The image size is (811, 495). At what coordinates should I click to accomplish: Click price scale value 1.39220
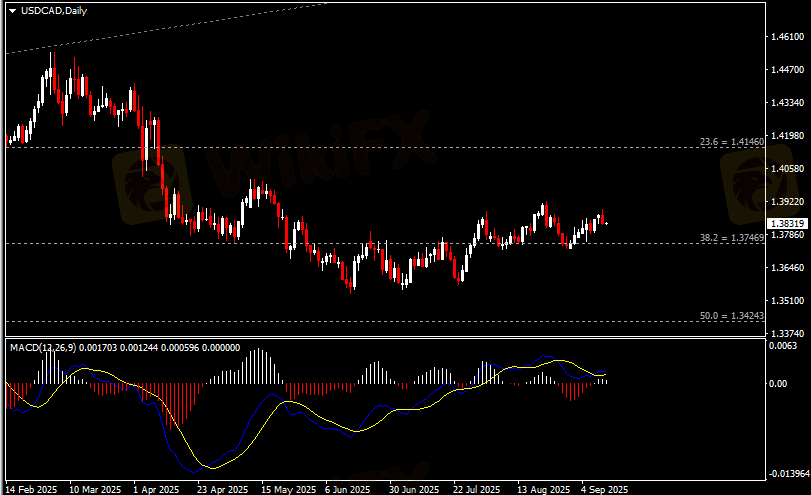click(787, 202)
